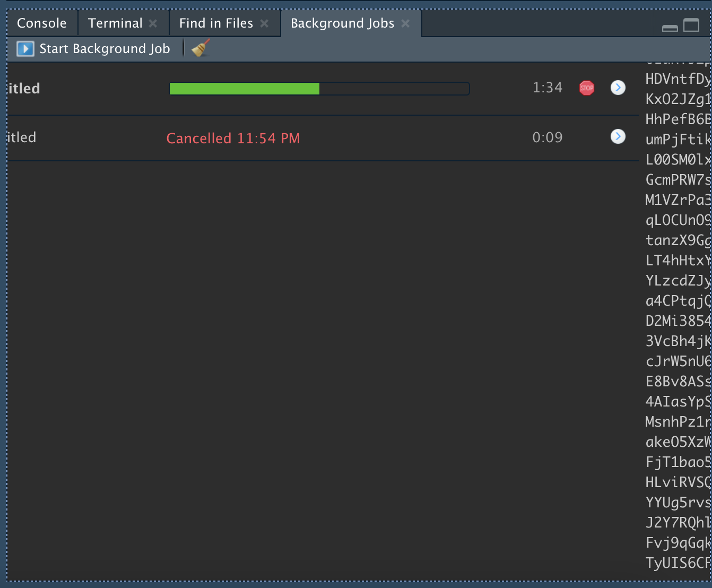Click Start Background Job
The image size is (712, 588).
pos(105,48)
